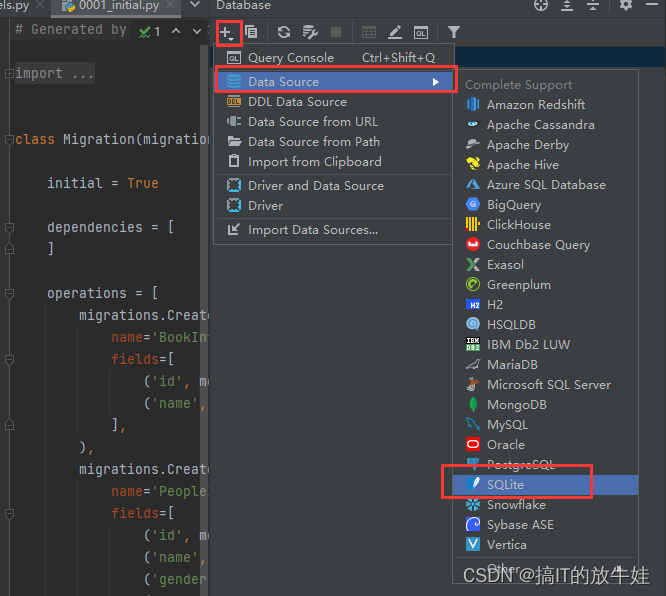Click the Edit (pencil) toolbar icon
Screen dimensions: 666x596
tap(395, 32)
